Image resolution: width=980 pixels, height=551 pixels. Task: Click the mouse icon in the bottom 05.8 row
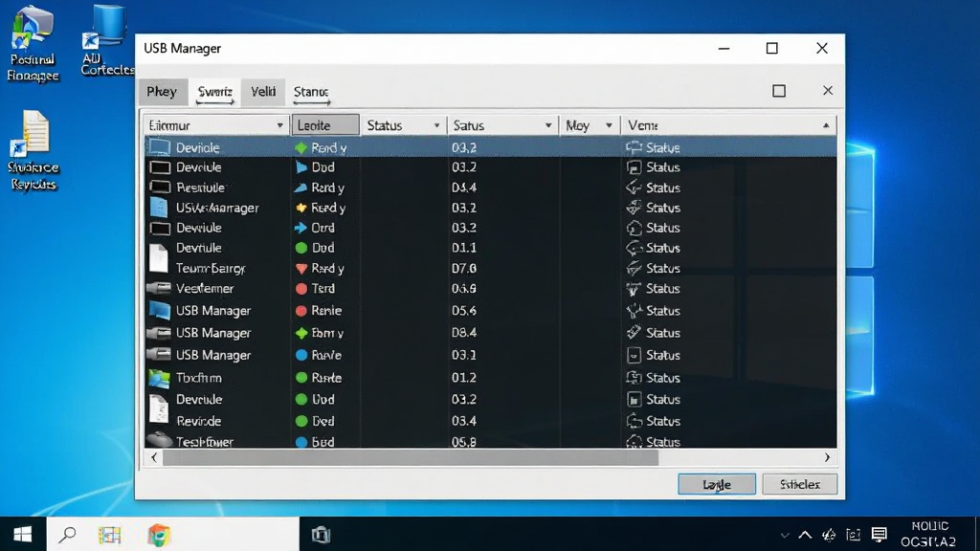point(160,439)
